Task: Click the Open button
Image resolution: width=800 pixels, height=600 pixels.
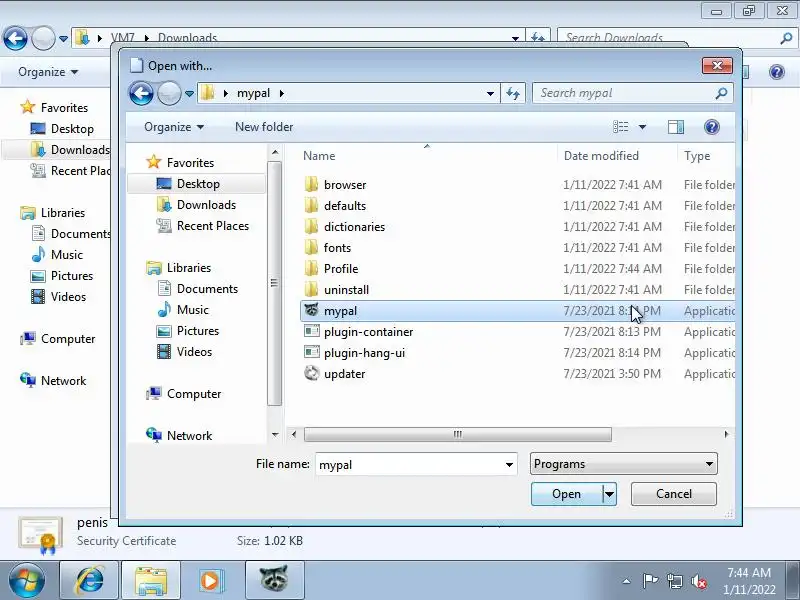Action: [566, 494]
